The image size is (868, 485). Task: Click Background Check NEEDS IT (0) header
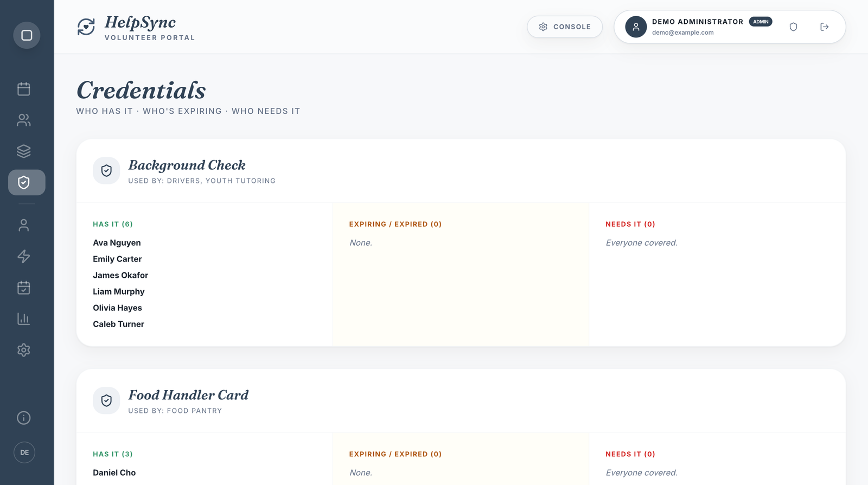tap(630, 224)
